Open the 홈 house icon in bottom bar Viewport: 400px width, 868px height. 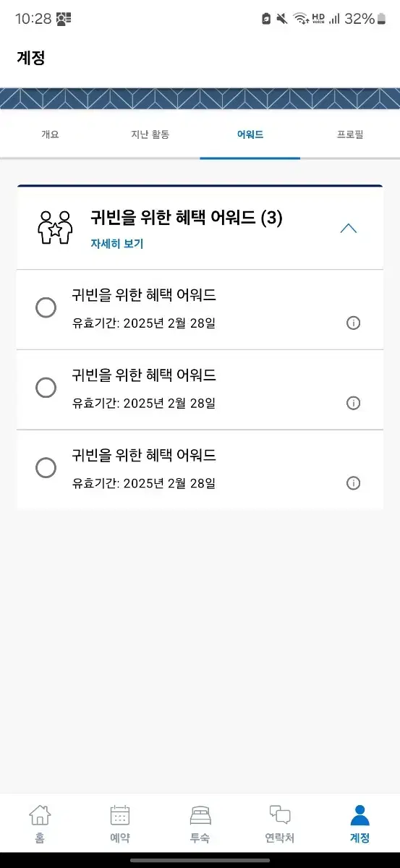pyautogui.click(x=40, y=815)
